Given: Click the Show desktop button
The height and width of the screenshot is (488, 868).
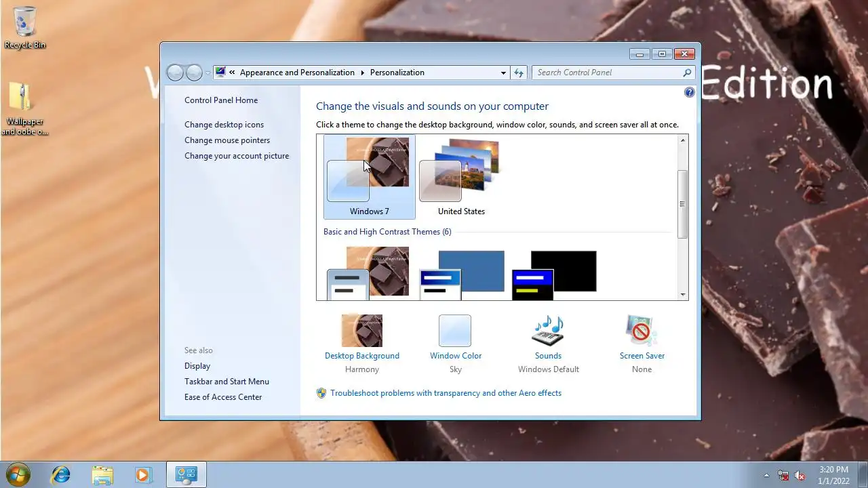Looking at the screenshot, I should coord(863,474).
